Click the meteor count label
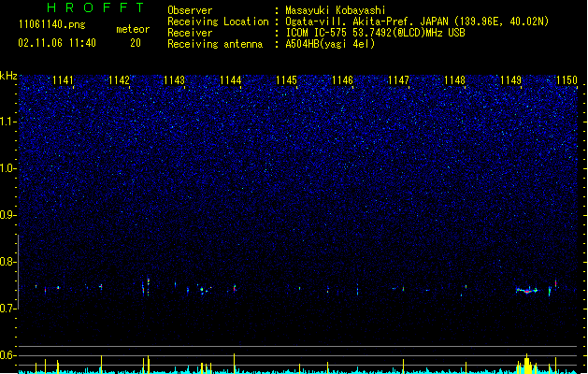This screenshot has width=588, height=374. pos(133,29)
